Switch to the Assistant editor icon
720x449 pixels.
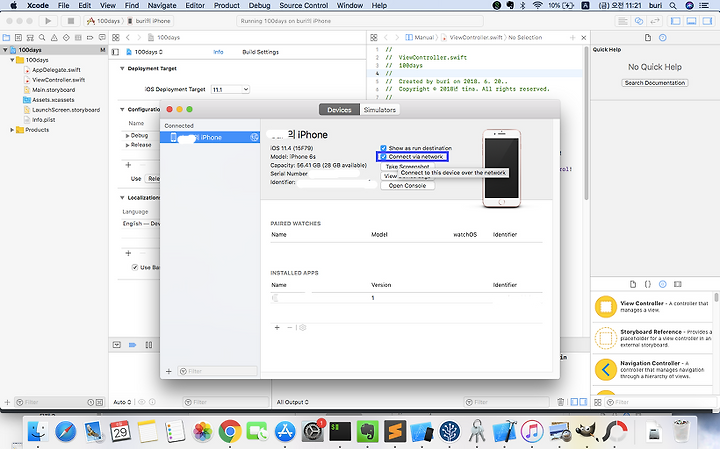tap(639, 21)
